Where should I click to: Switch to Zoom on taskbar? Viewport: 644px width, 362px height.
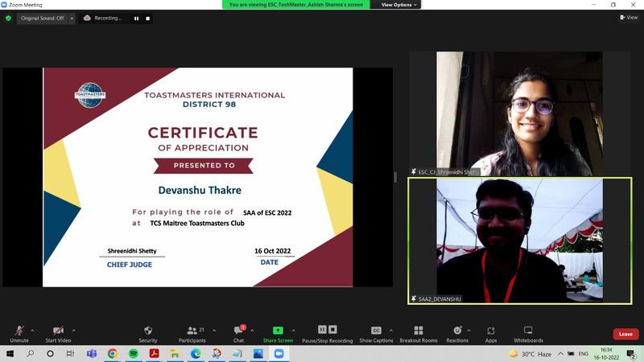tap(279, 353)
